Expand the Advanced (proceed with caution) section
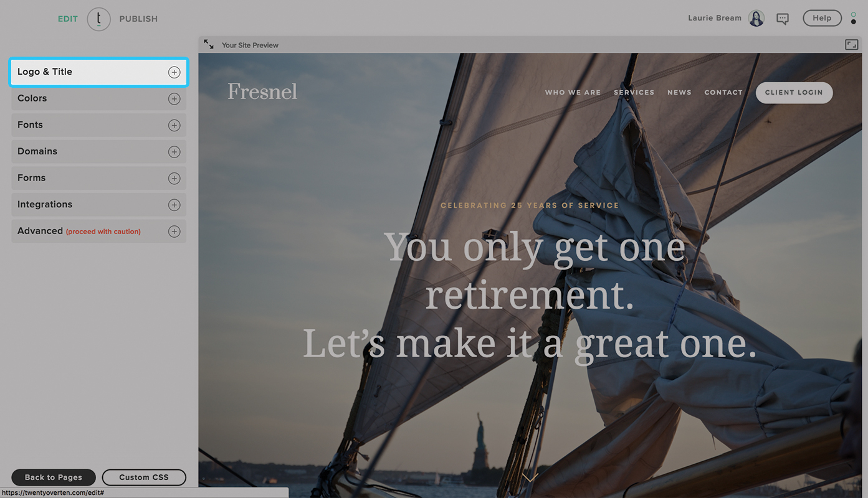868x498 pixels. click(98, 231)
